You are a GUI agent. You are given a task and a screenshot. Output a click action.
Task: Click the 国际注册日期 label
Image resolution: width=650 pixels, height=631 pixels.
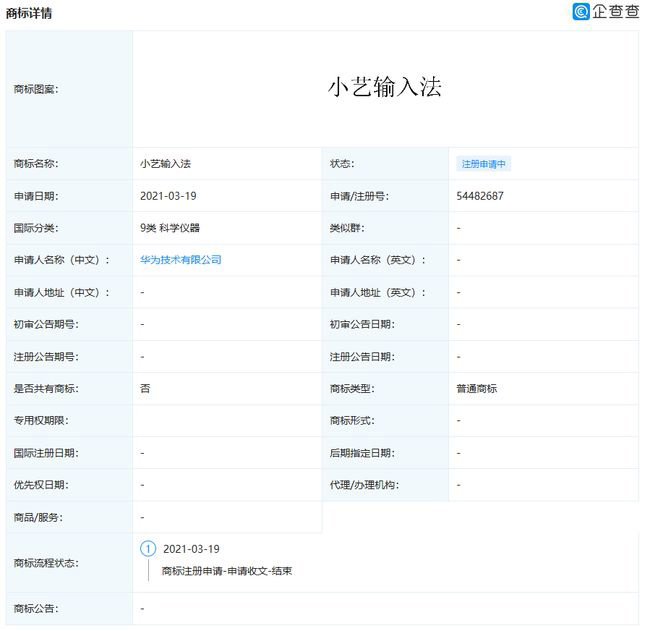pyautogui.click(x=46, y=453)
